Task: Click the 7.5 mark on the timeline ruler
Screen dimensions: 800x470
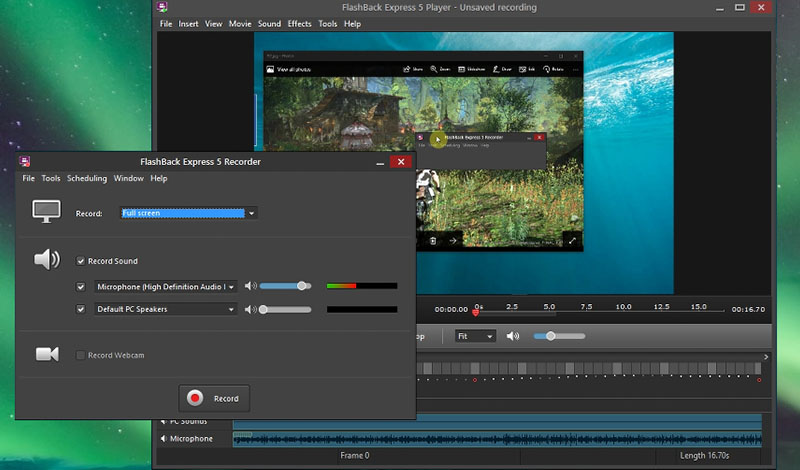Action: (586, 307)
